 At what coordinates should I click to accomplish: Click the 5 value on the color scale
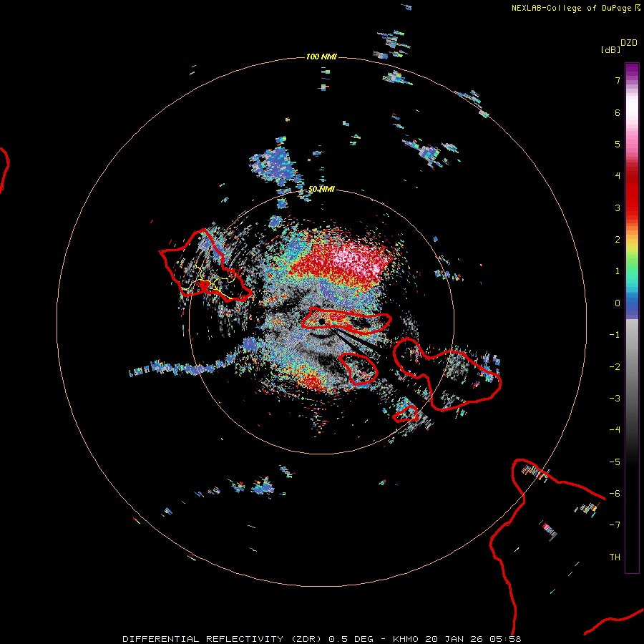618,144
